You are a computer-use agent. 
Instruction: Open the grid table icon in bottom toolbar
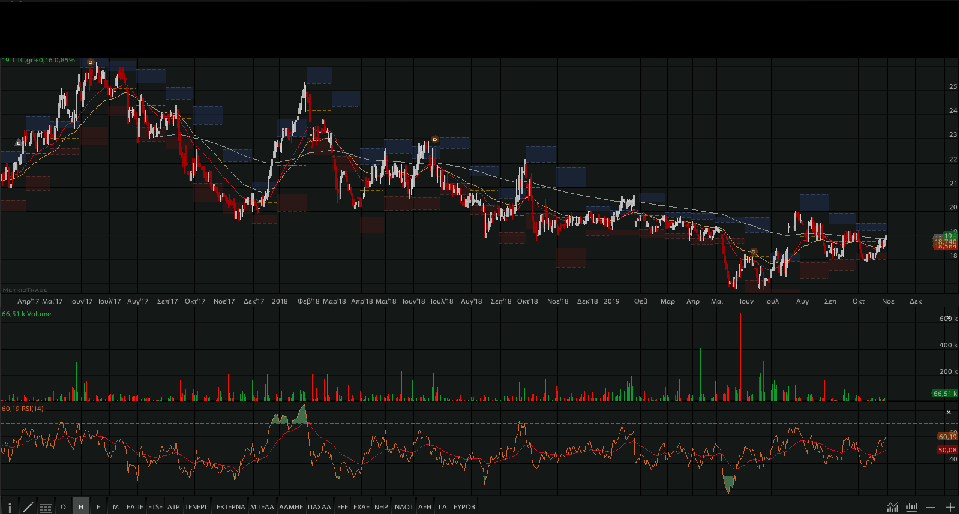click(45, 507)
